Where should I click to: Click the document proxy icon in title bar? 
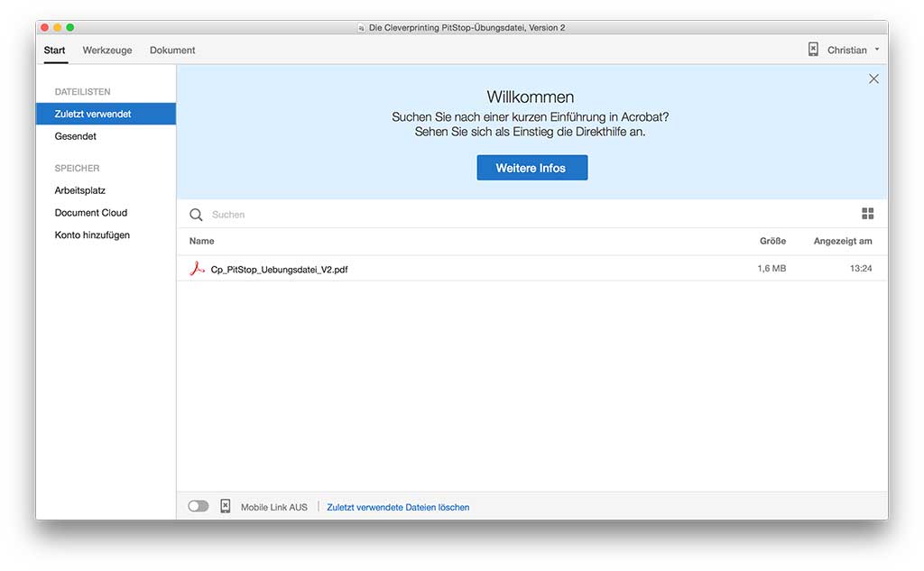click(x=361, y=28)
